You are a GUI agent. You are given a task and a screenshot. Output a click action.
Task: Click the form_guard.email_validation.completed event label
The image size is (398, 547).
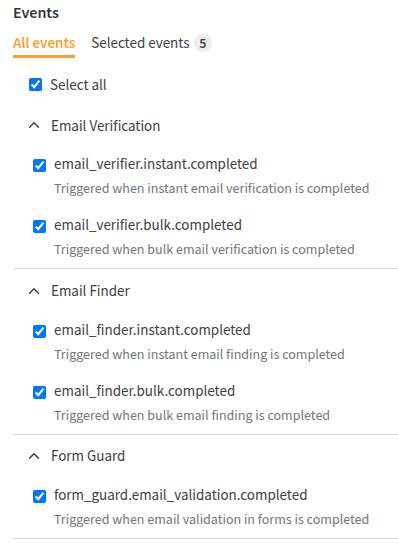click(181, 495)
